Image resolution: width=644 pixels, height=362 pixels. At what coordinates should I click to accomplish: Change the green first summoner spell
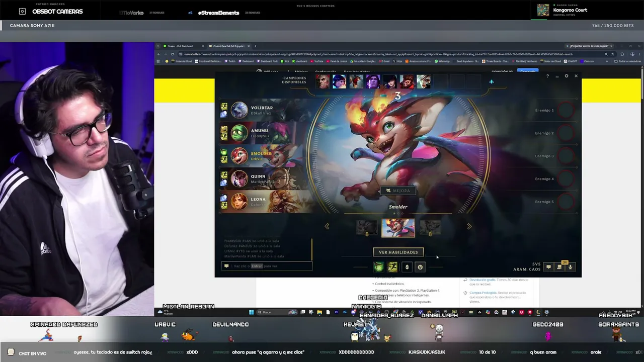pos(379,267)
